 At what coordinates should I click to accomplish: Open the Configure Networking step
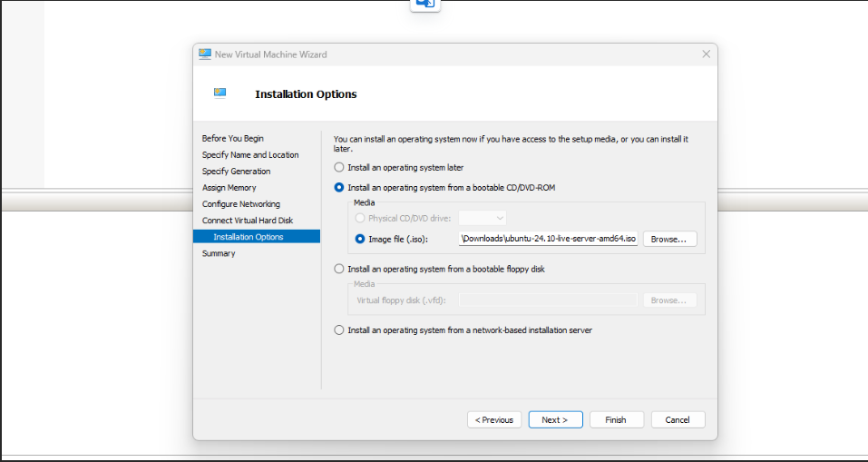point(241,204)
